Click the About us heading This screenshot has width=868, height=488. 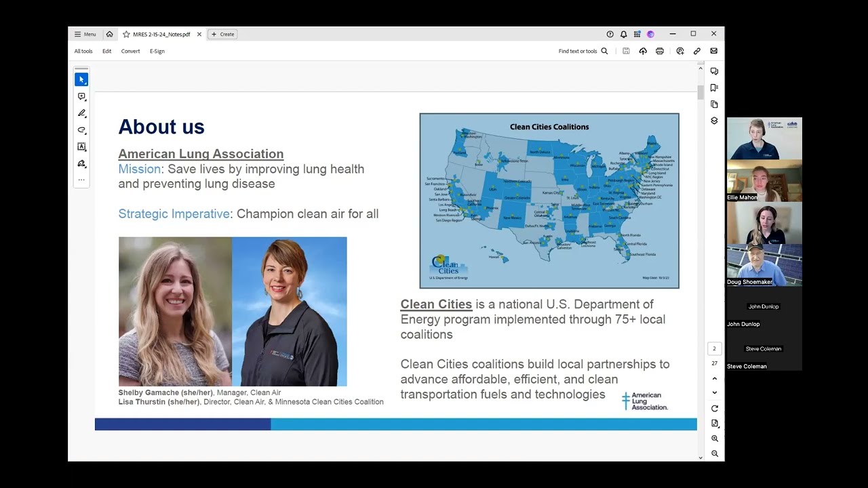tap(161, 127)
